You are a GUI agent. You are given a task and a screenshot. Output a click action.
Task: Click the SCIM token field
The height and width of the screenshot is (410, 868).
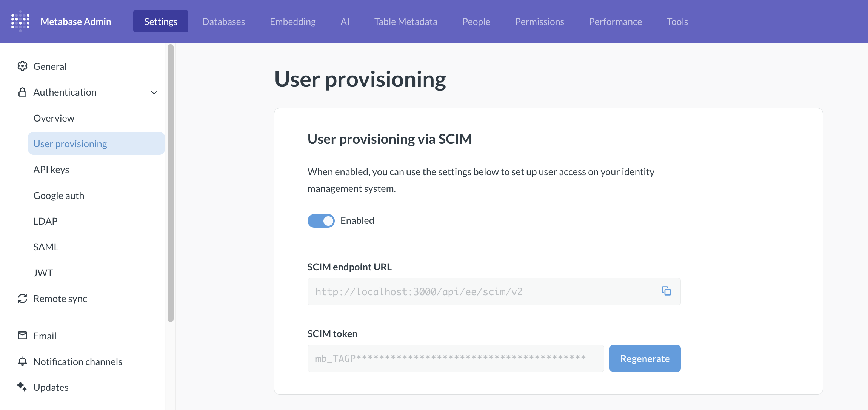pos(456,359)
